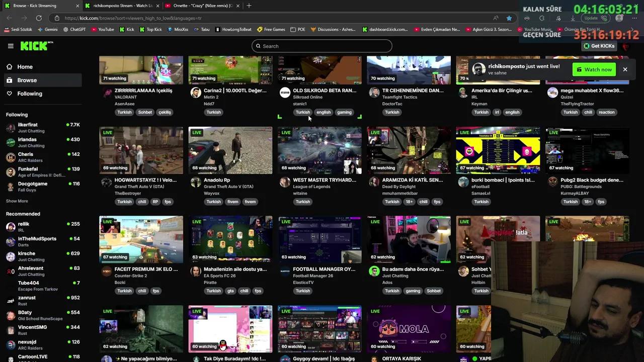Viewport: 644px width, 362px height.
Task: Open FOOTBALL MANAGER OY stream thumbnail
Action: pos(319,239)
